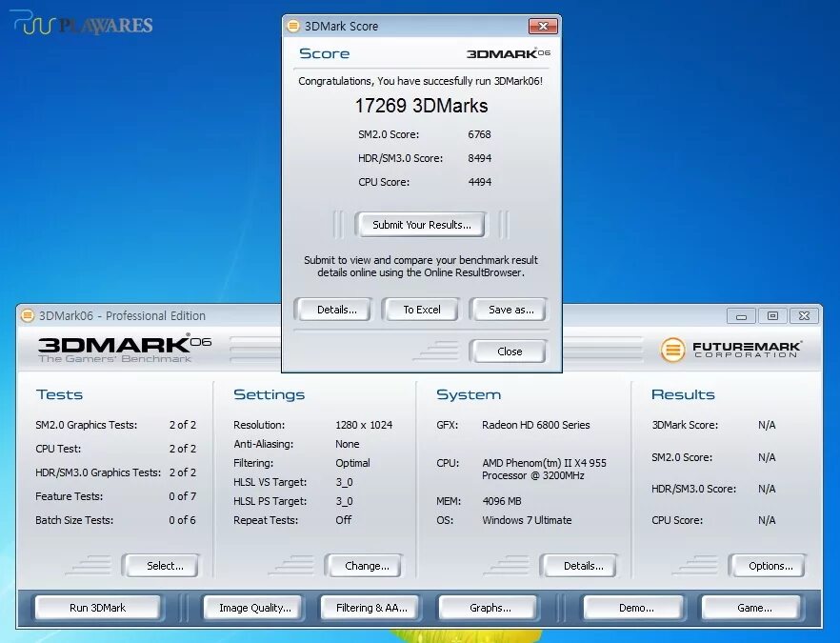Open the Graphs tool
This screenshot has height=643, width=840.
(488, 607)
